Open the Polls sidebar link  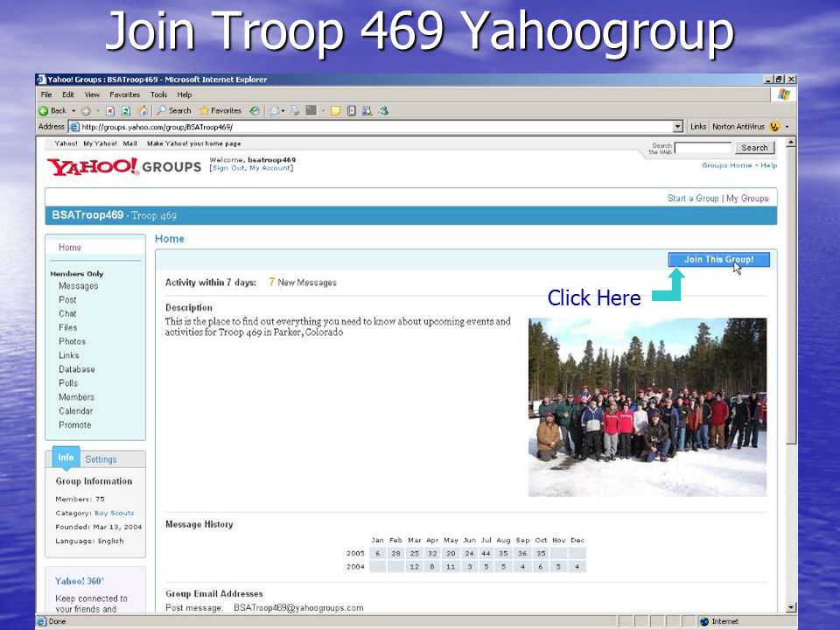68,383
